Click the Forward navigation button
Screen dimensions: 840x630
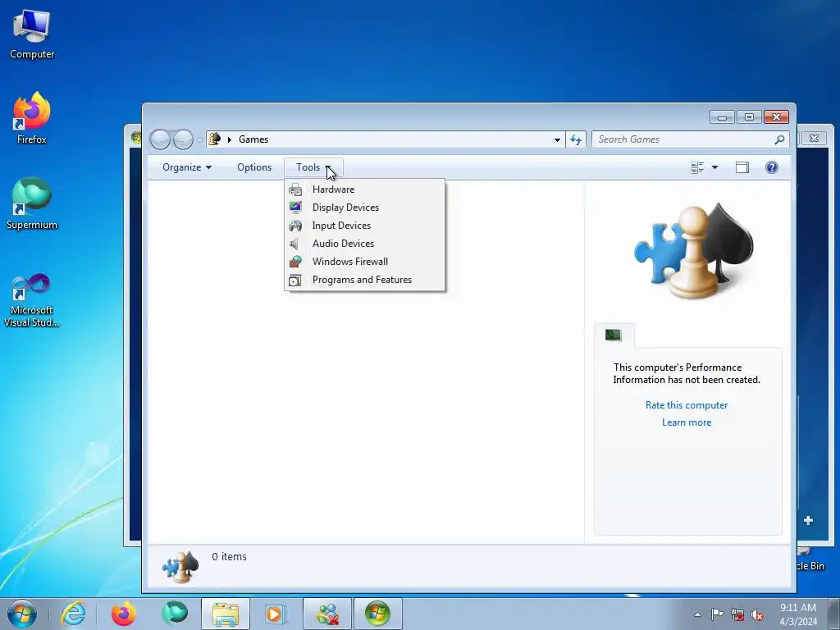(x=183, y=139)
